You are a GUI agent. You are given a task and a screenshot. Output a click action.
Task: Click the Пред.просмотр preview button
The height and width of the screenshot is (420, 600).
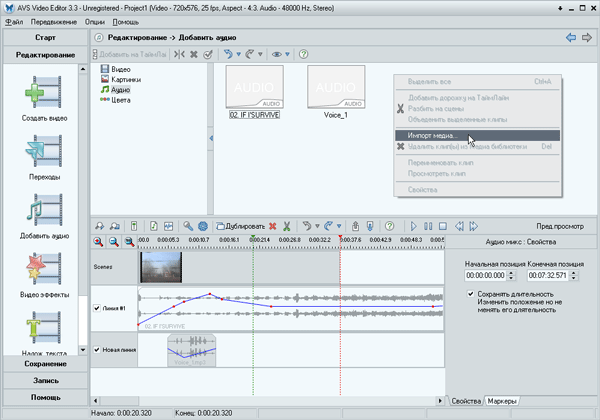pos(558,227)
